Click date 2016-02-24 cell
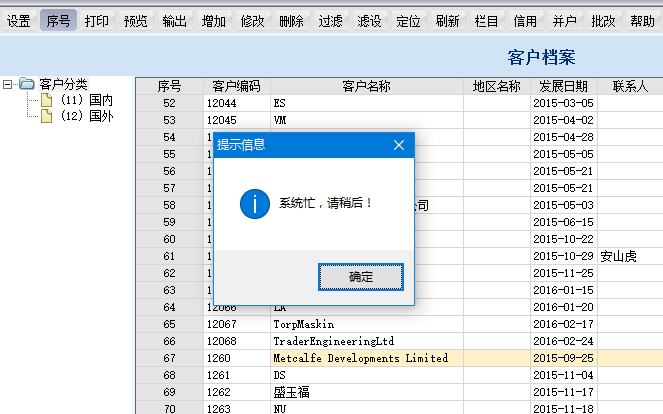Screen dimensions: 663x414 [x=564, y=341]
